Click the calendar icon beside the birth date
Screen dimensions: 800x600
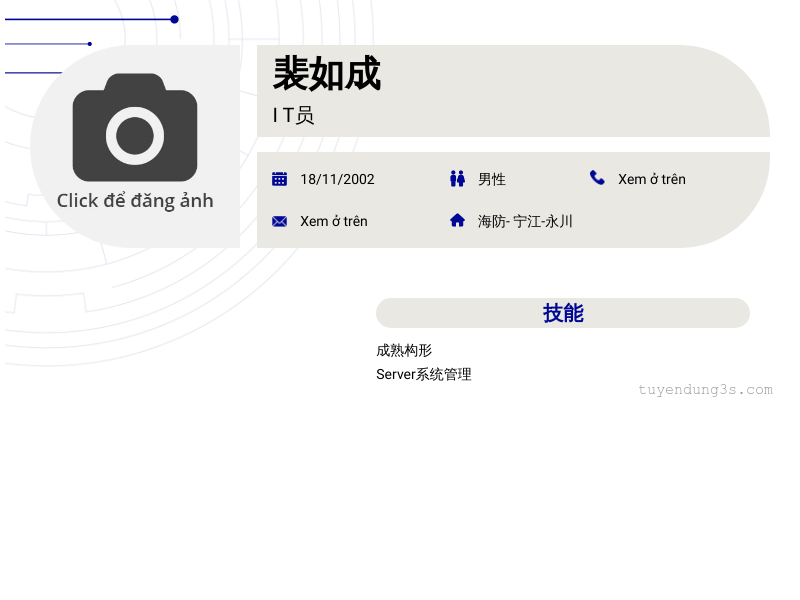tap(280, 179)
